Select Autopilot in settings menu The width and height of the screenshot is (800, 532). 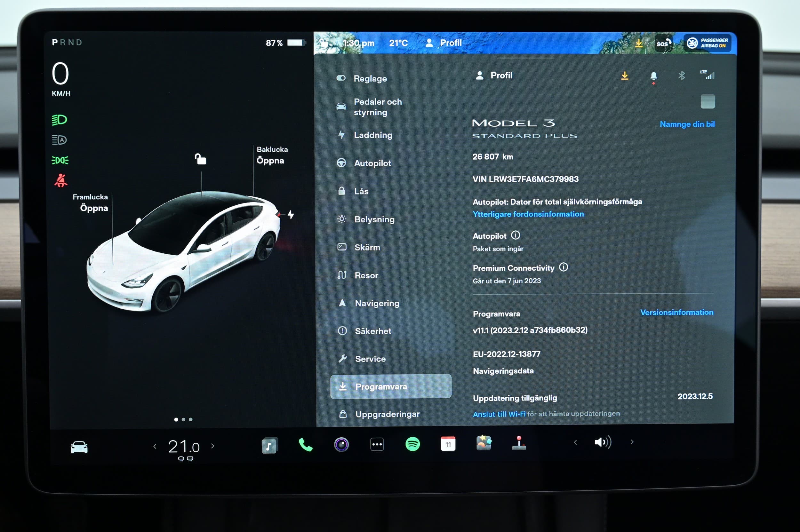pos(372,163)
